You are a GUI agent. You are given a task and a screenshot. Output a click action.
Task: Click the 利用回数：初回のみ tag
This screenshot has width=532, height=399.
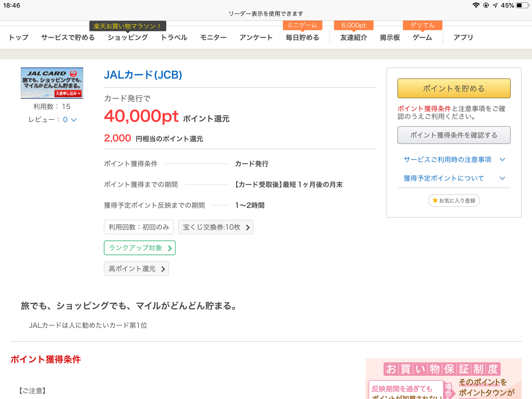[x=139, y=227]
